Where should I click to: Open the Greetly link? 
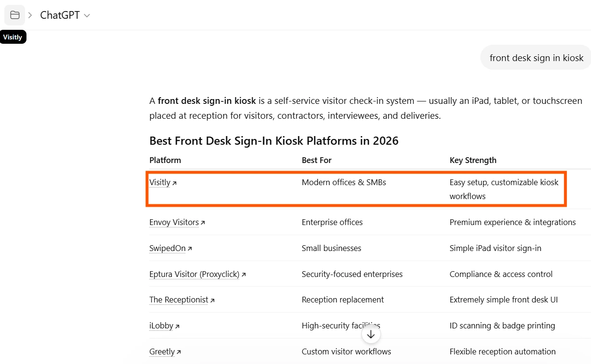[165, 351]
